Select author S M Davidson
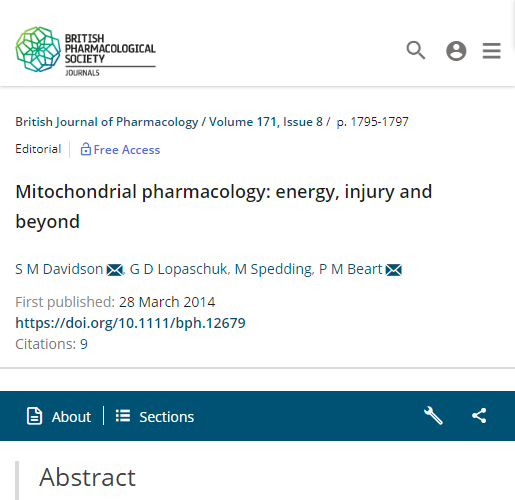 (59, 269)
